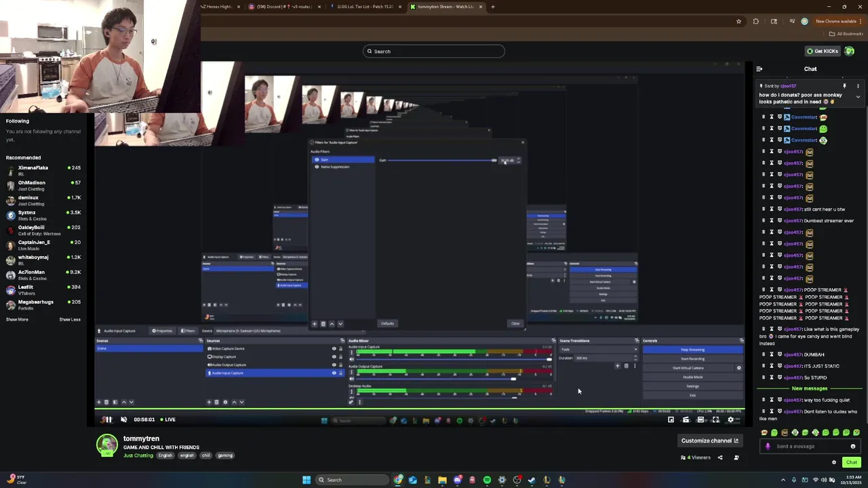
Task: Bookmark this page with the star icon
Action: pos(738,21)
